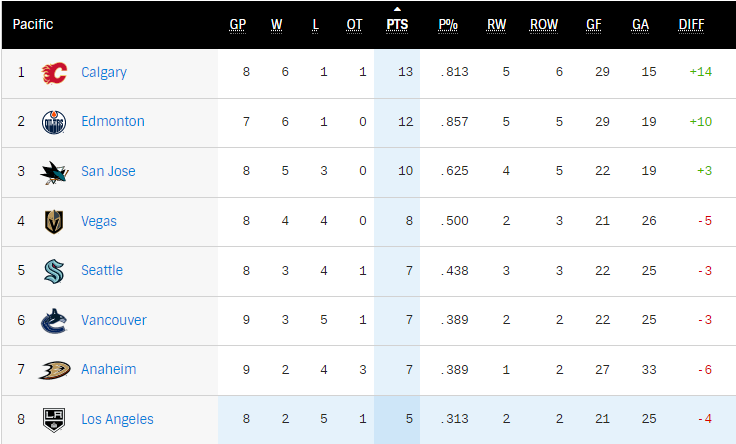The width and height of the screenshot is (736, 444).
Task: Click the Vancouver Canucks logo
Action: pyautogui.click(x=54, y=321)
